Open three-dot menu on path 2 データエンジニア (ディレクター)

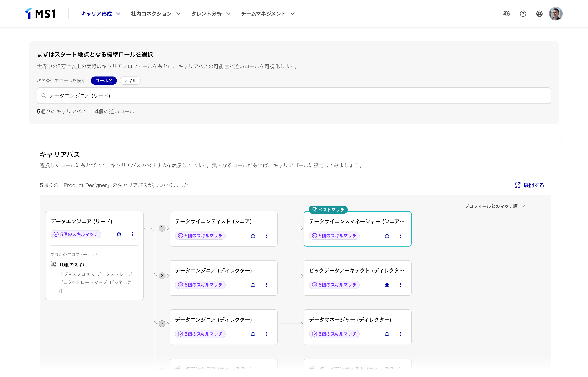coord(266,285)
